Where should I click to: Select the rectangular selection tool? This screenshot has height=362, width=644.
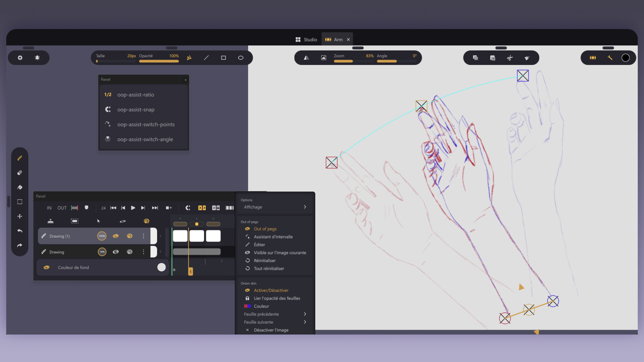click(20, 202)
